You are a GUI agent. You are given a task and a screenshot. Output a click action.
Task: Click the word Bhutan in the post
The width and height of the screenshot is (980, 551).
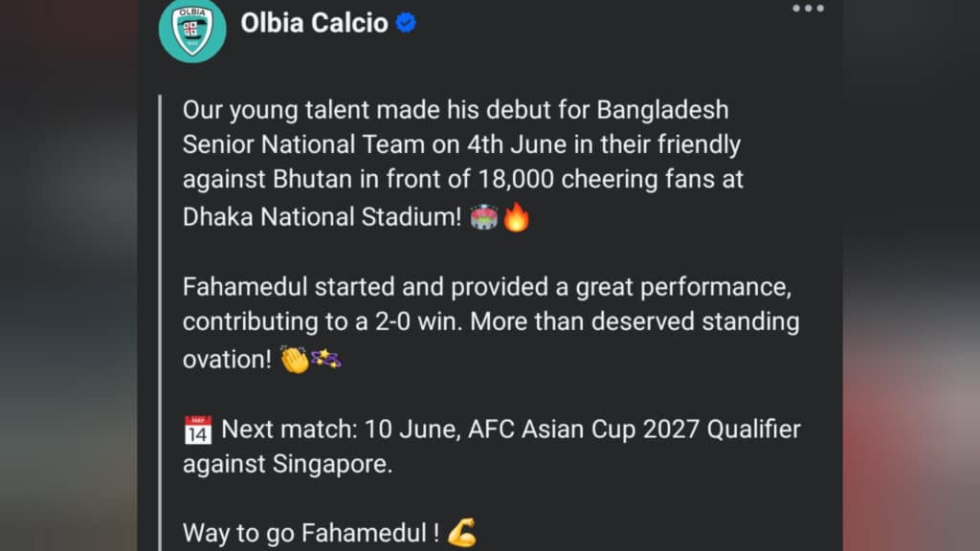(313, 179)
